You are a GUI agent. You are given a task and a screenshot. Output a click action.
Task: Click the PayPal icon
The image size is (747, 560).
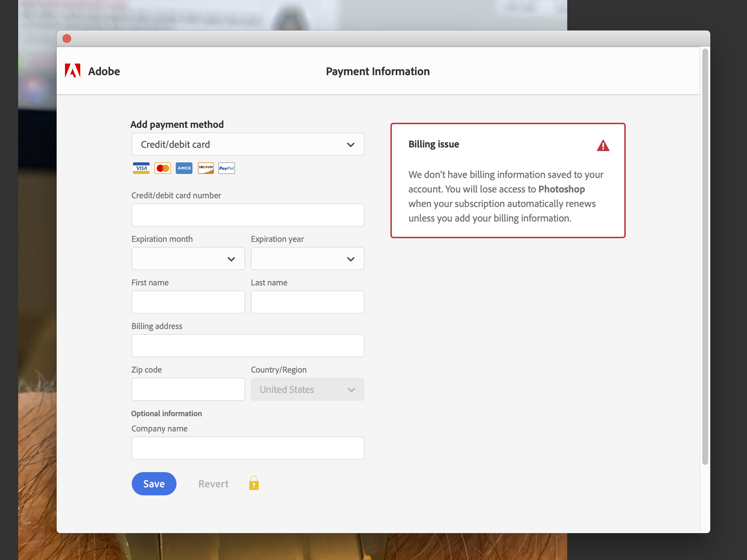pyautogui.click(x=226, y=168)
